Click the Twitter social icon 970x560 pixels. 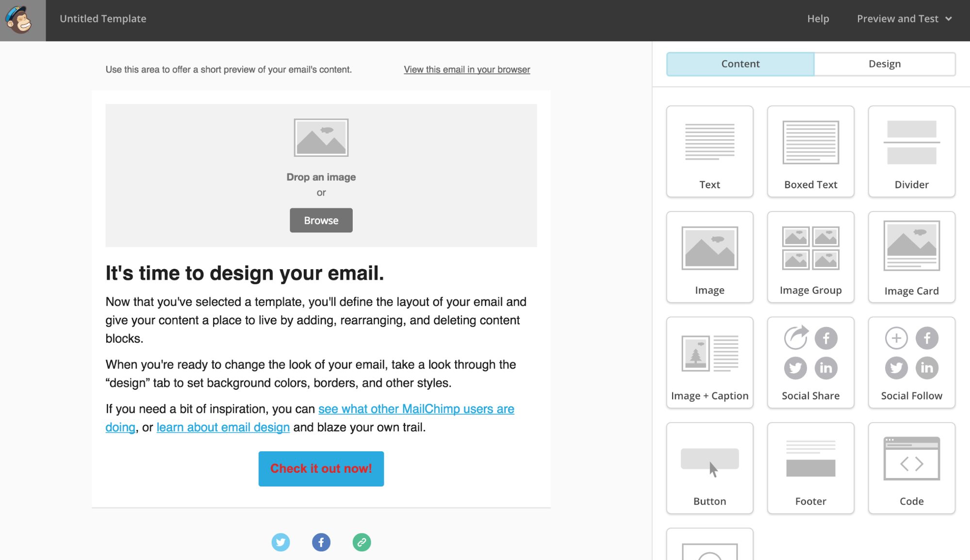pos(281,542)
